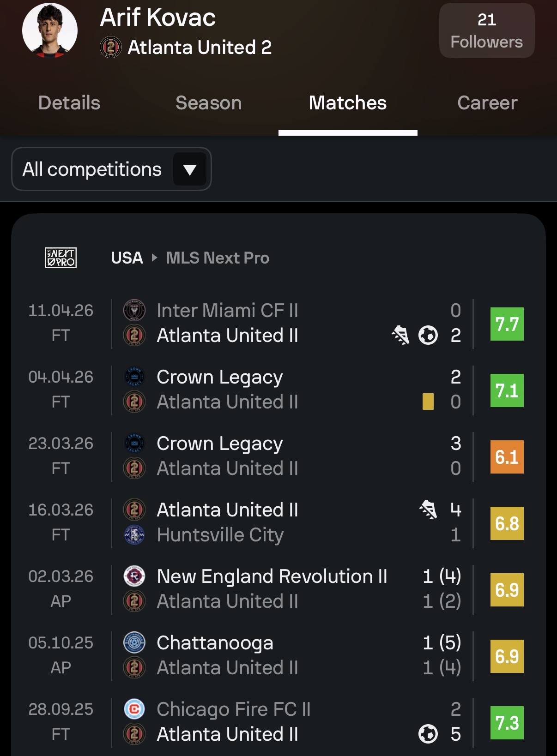Viewport: 557px width, 756px height.
Task: Click the Huntsville City team crest
Action: (134, 534)
